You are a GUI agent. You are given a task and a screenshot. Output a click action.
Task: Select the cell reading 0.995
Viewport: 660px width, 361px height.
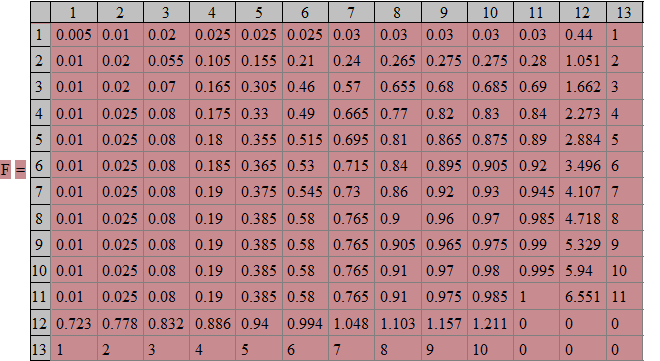pyautogui.click(x=537, y=270)
